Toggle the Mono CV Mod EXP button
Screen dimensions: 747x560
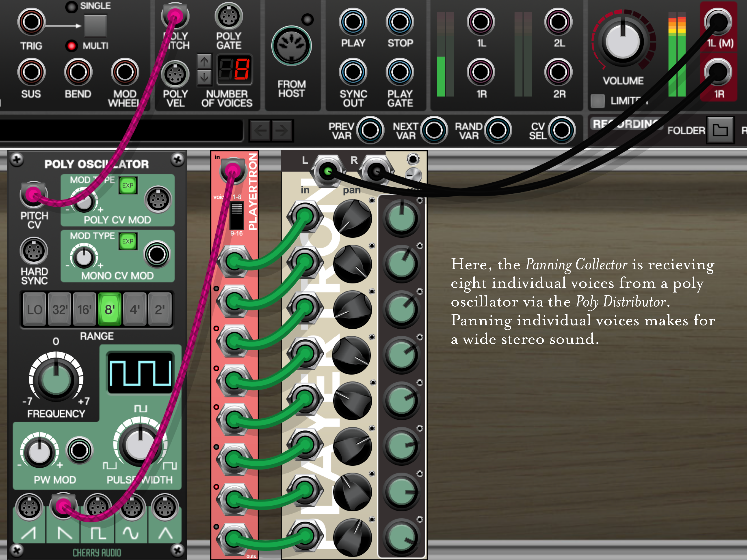pyautogui.click(x=128, y=241)
